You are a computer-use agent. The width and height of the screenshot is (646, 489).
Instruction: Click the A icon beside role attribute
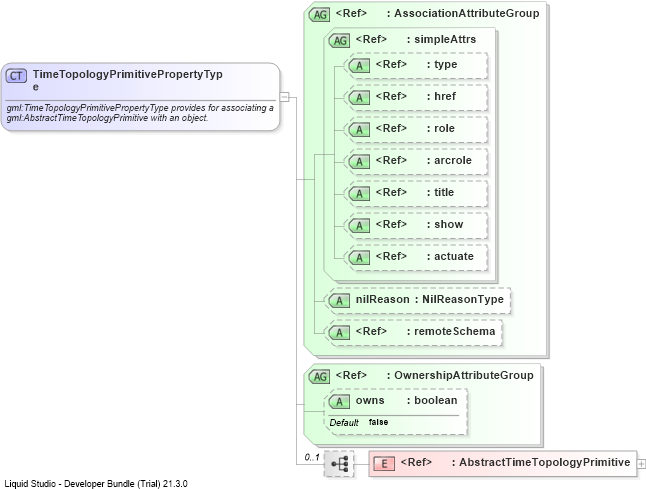(x=359, y=129)
